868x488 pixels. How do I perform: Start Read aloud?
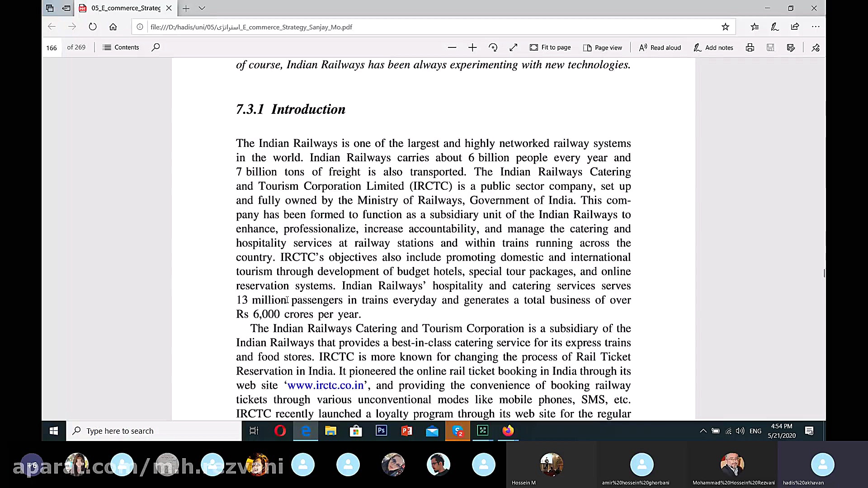pos(660,47)
